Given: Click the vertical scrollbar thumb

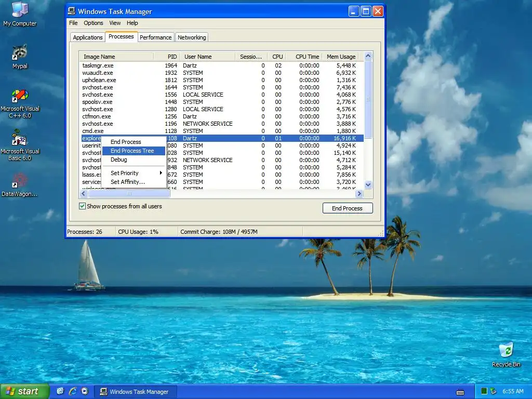Looking at the screenshot, I should click(368, 99).
